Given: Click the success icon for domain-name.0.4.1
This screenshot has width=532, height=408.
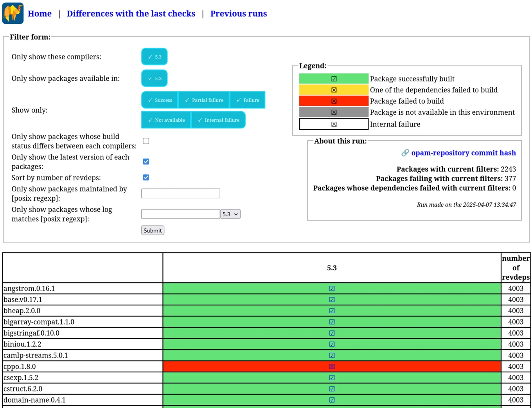Looking at the screenshot, I should [332, 400].
